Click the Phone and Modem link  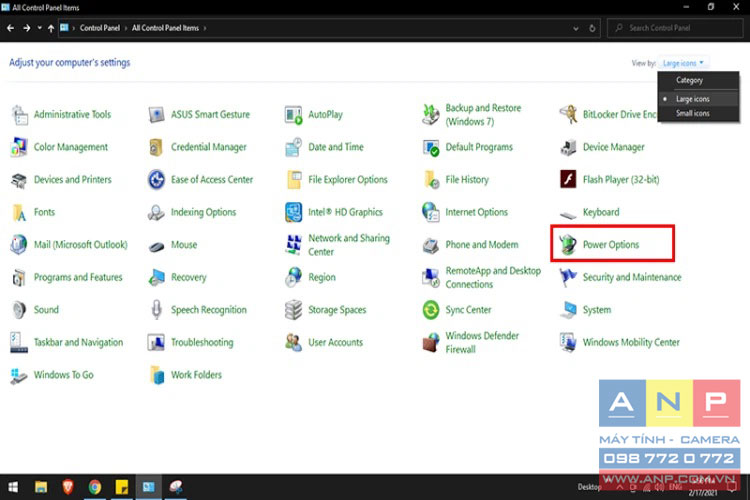(x=482, y=245)
